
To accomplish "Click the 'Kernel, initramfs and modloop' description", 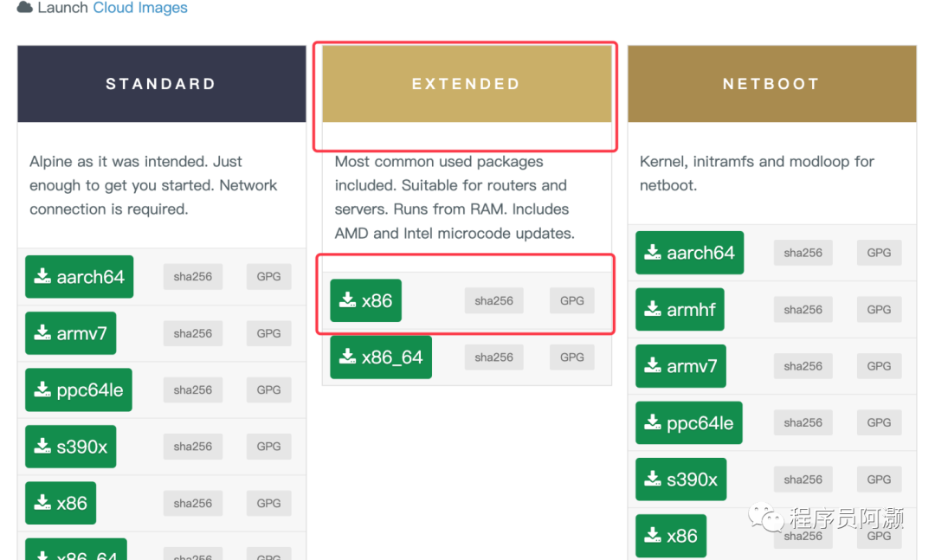I will pyautogui.click(x=757, y=174).
